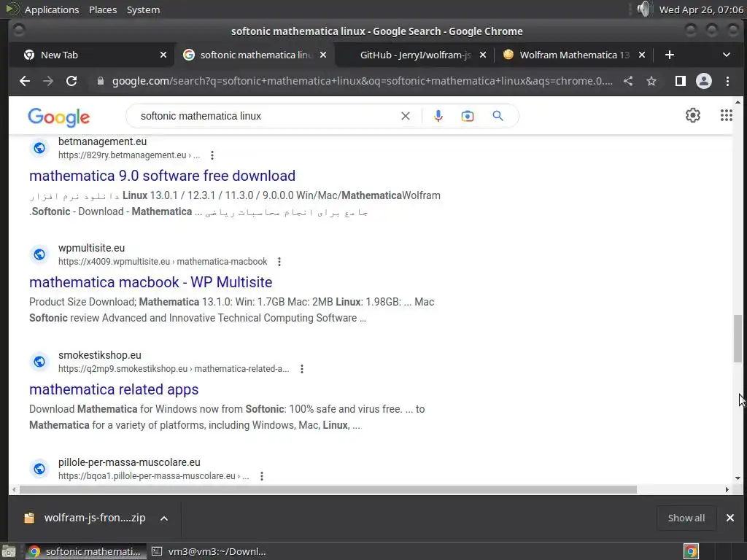Switch to the GitHub - JerryI/wolfram-js tab
The height and width of the screenshot is (560, 747).
(415, 55)
